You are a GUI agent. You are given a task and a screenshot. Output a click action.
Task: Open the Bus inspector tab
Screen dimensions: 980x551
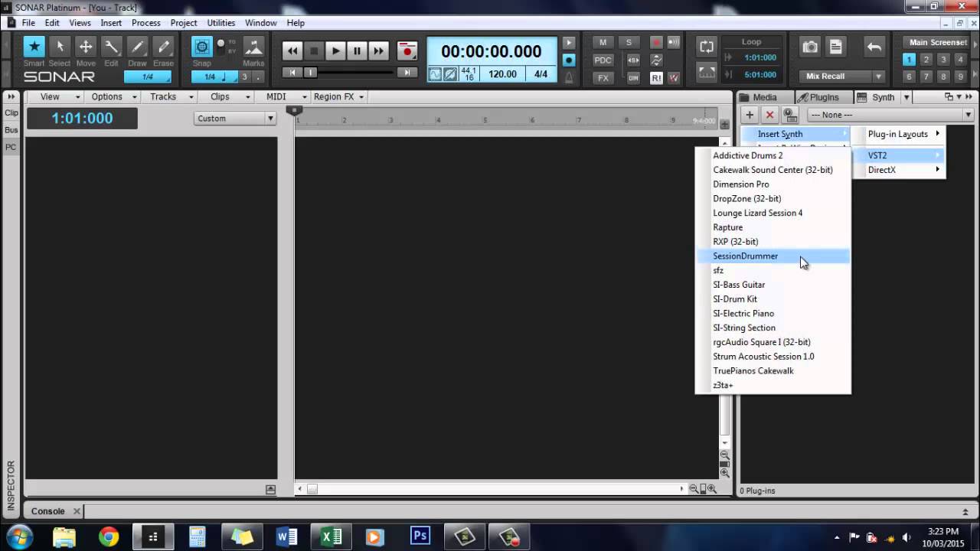tap(11, 130)
